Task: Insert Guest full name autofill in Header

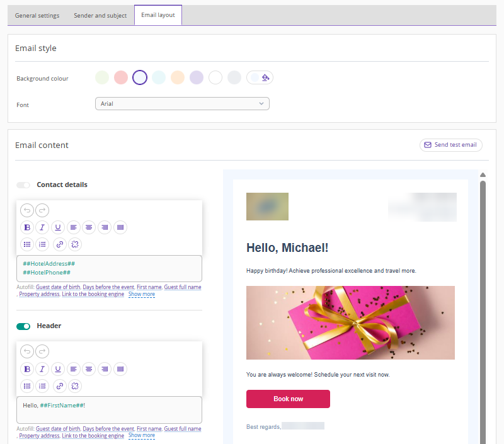Action: 183,429
